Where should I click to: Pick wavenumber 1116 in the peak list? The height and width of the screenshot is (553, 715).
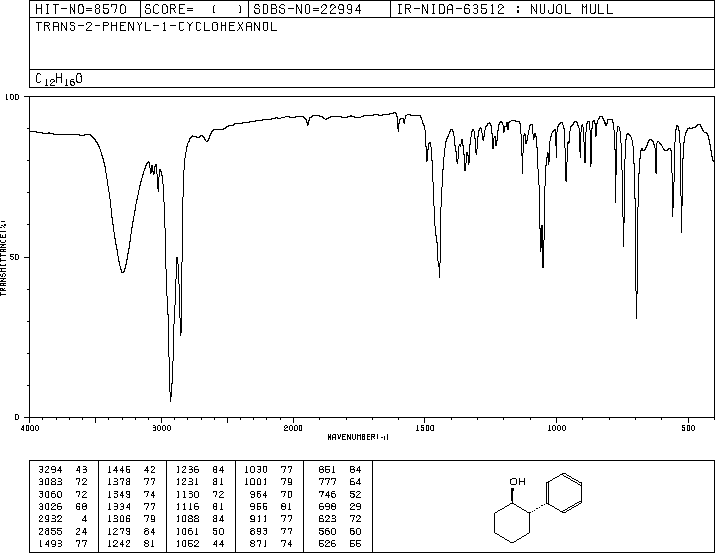[x=187, y=506]
